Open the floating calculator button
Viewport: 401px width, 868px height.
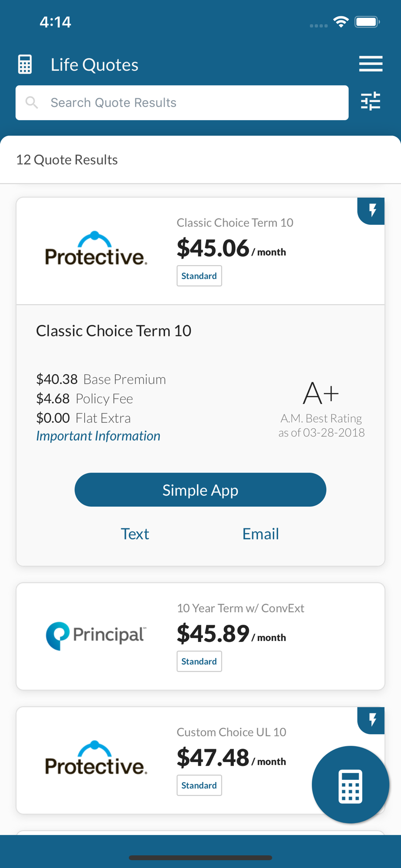[x=350, y=785]
